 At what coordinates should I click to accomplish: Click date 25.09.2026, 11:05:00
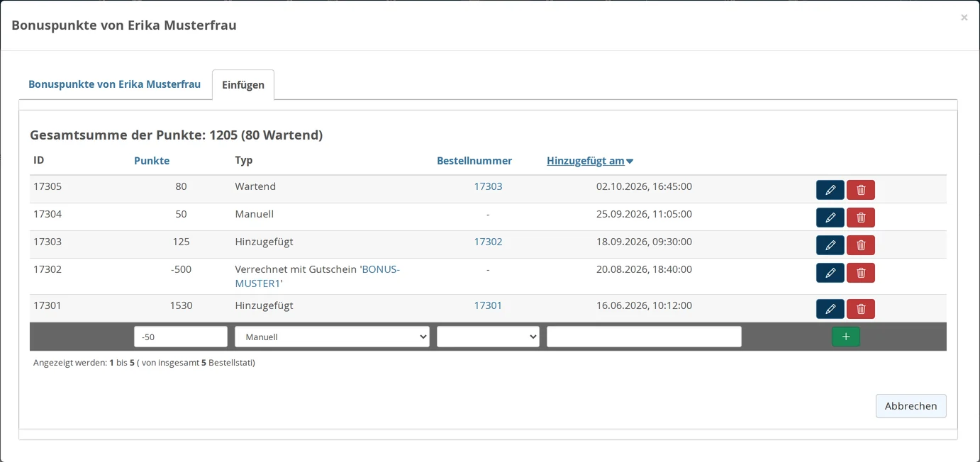click(644, 214)
